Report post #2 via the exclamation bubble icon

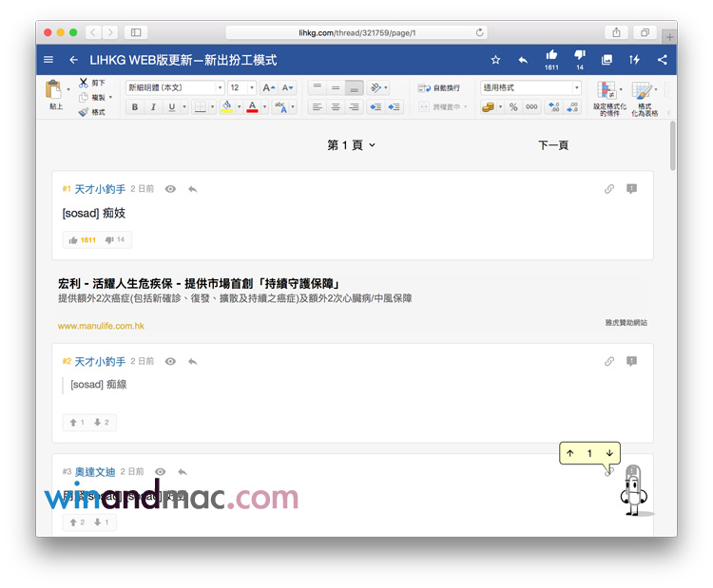(631, 361)
